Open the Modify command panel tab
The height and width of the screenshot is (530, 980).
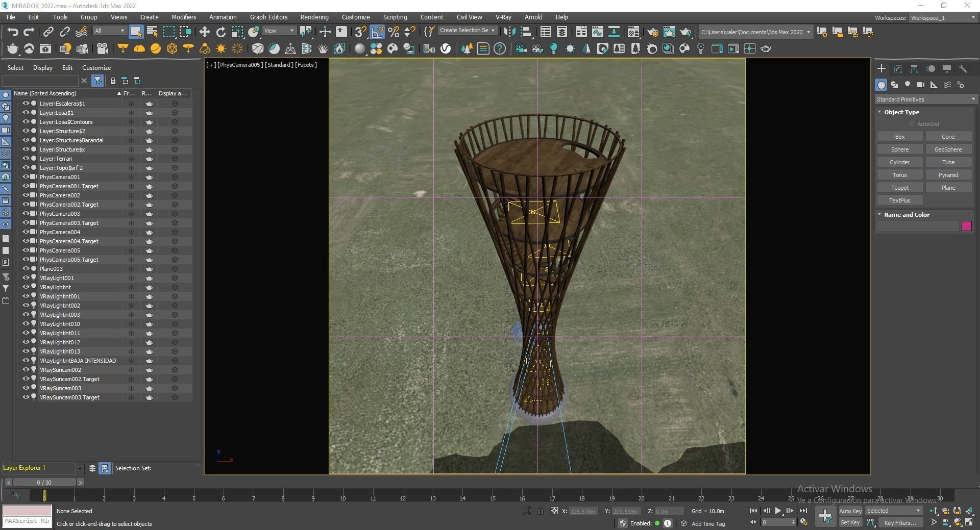pos(898,69)
